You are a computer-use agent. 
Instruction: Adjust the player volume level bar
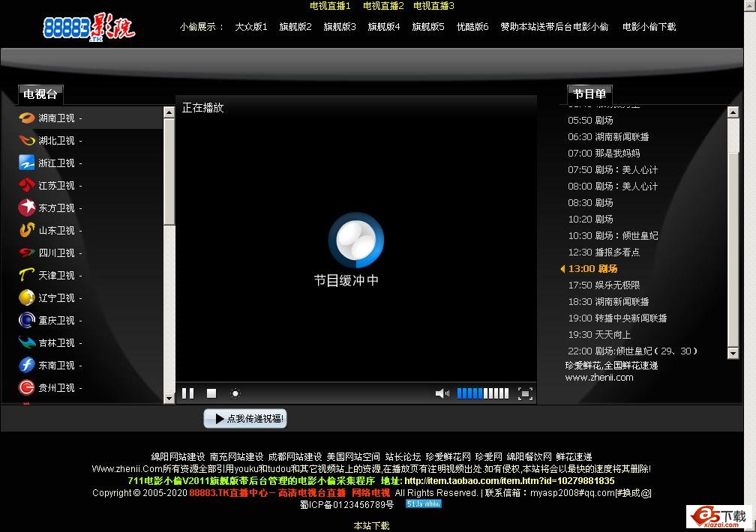(x=483, y=393)
